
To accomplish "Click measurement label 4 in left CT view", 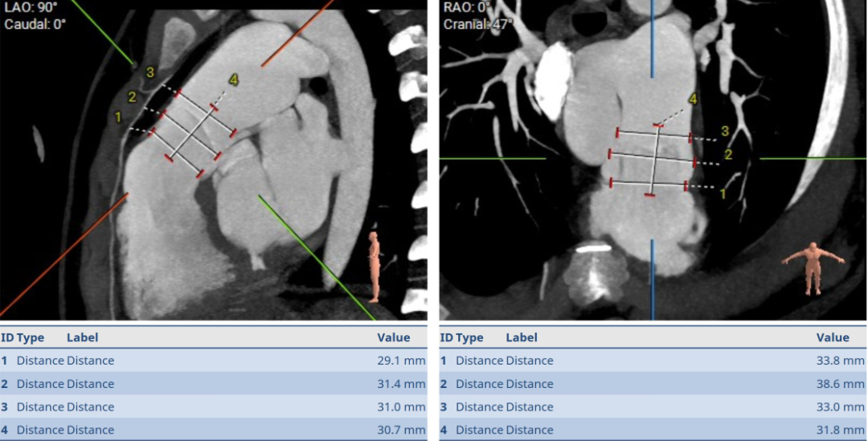I will coord(234,80).
